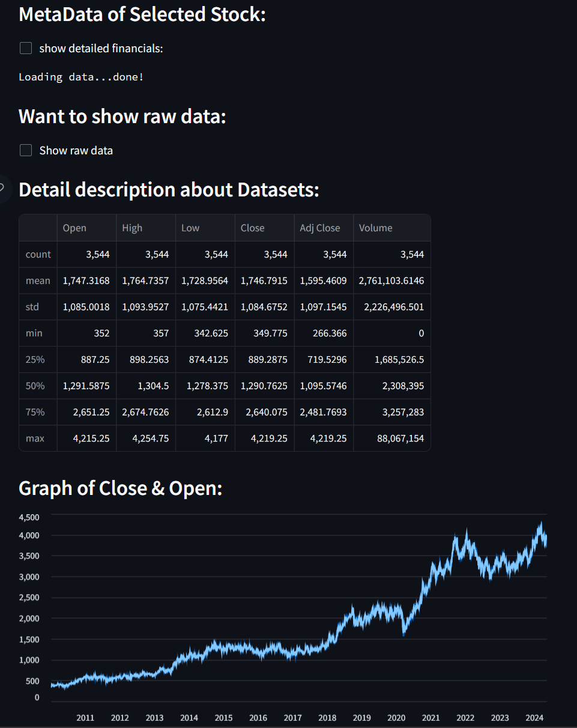Enable the show detailed financials checkbox

click(26, 48)
